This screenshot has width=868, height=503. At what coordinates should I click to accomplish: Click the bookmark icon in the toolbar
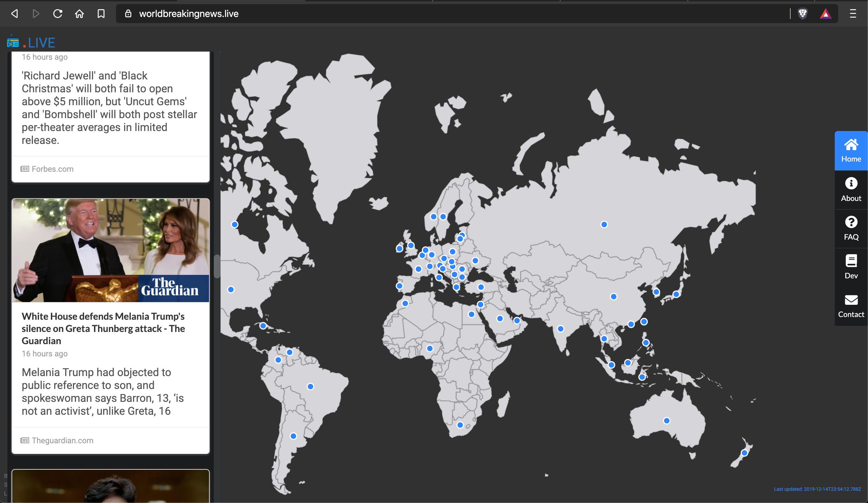click(x=101, y=14)
